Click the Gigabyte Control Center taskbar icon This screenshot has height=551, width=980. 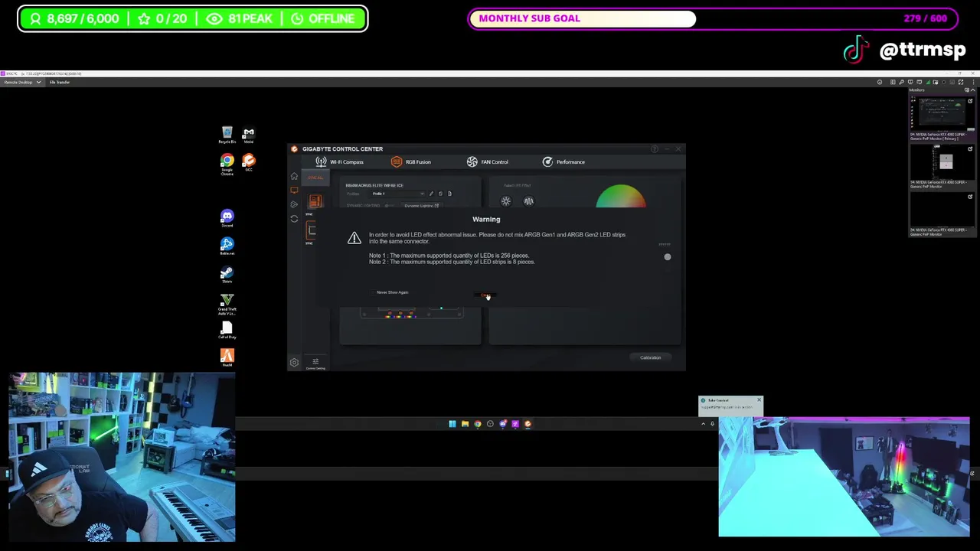[528, 424]
